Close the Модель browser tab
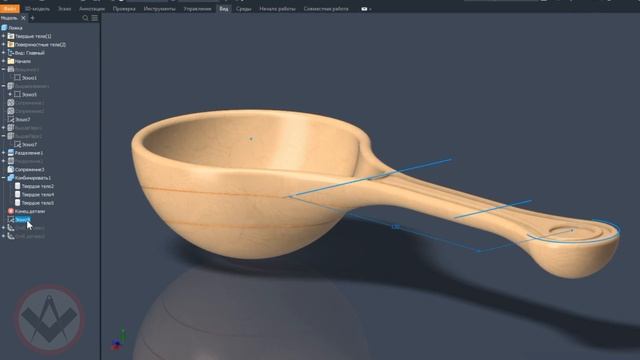 (x=23, y=18)
